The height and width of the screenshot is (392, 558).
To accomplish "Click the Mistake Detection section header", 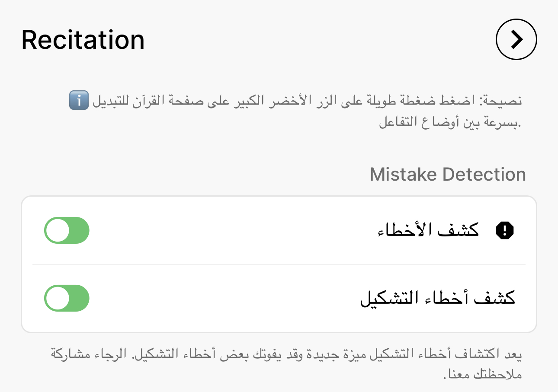I will click(x=448, y=174).
